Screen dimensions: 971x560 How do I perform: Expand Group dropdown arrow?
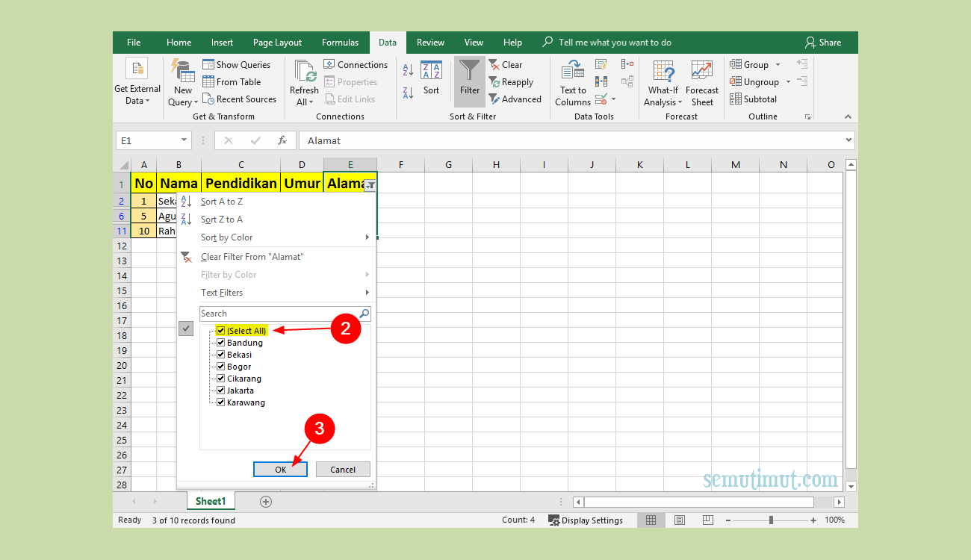tap(778, 65)
